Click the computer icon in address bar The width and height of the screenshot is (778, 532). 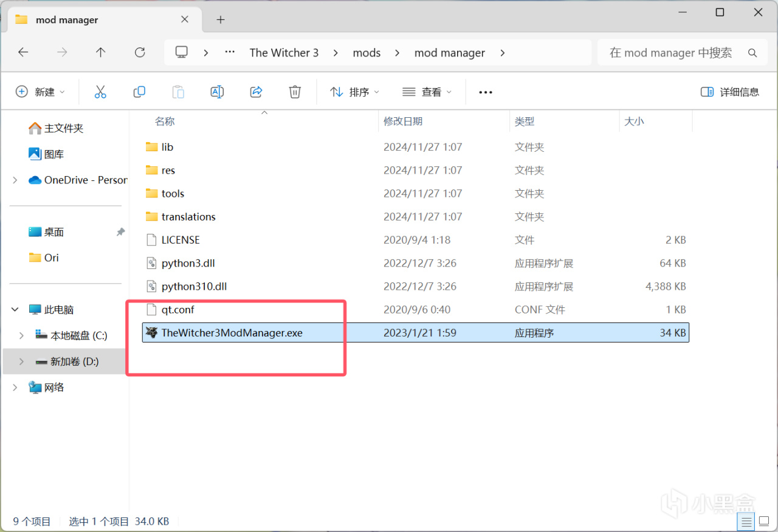tap(181, 52)
